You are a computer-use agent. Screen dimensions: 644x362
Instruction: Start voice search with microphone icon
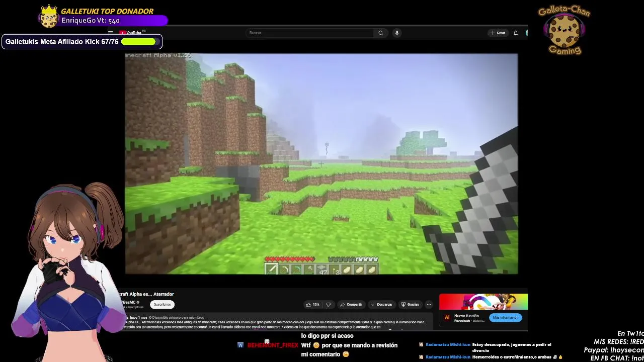[x=397, y=33]
